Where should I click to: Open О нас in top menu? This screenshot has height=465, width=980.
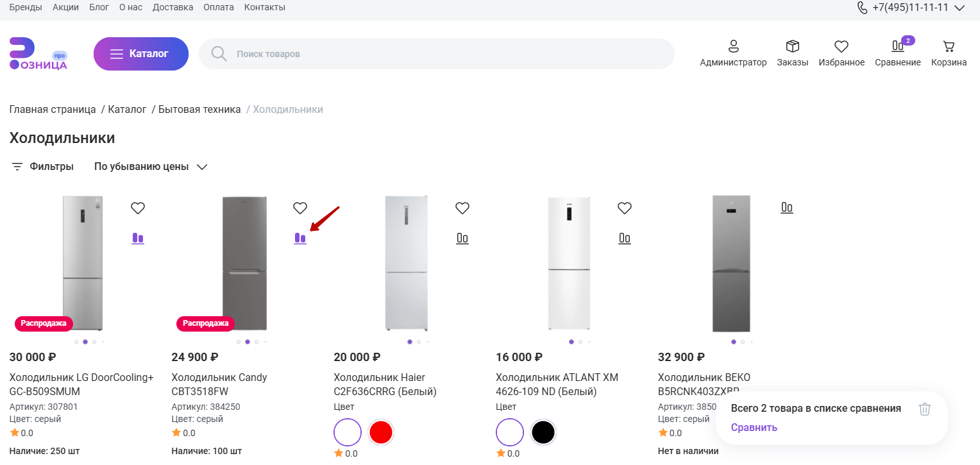[131, 8]
